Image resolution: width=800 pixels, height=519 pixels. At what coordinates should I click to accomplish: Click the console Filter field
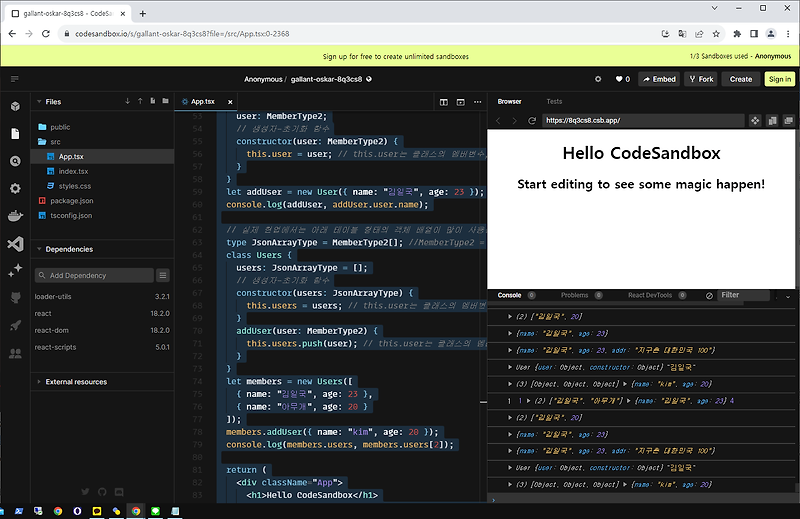[x=744, y=295]
